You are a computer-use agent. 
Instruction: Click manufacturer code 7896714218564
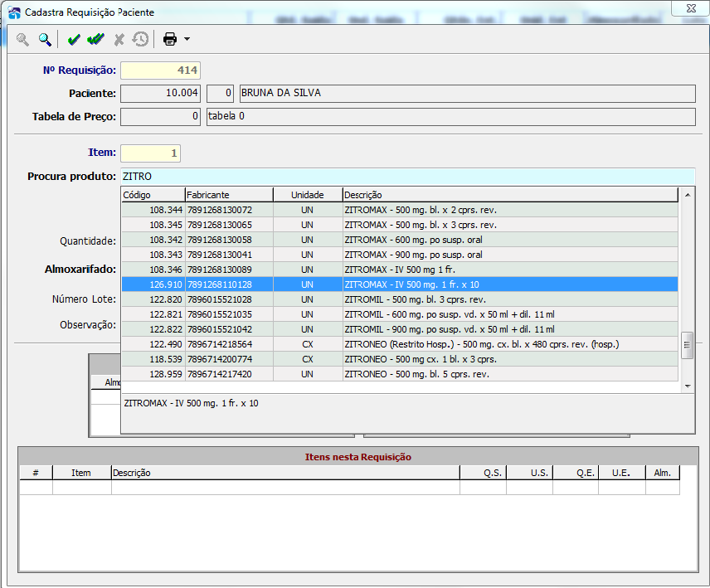pos(229,344)
